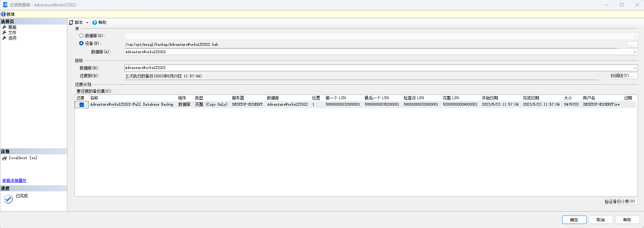This screenshot has height=228, width=644.
Task: Click the ... browse button for device
Action: point(632,44)
